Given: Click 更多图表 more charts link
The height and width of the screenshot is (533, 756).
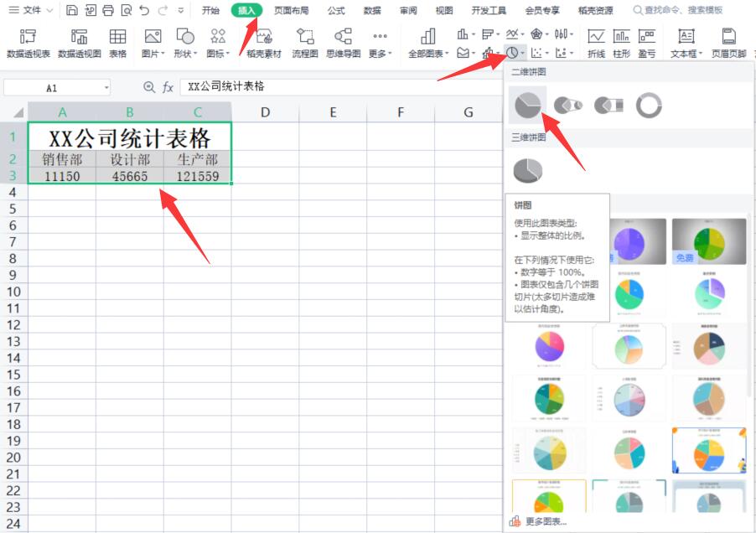Looking at the screenshot, I should (539, 521).
